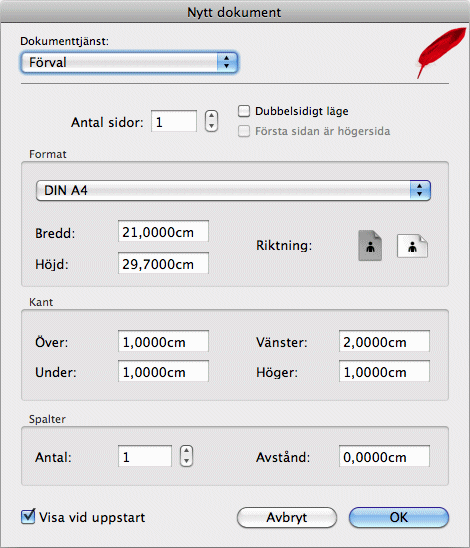The height and width of the screenshot is (548, 470).
Task: Enable Dubbelsidigt läge checkbox
Action: click(244, 111)
